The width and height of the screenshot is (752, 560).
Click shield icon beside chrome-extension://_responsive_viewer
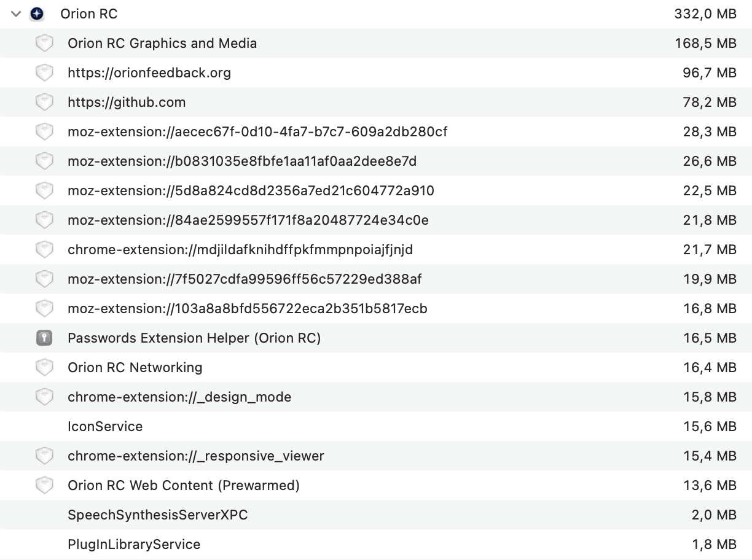44,456
